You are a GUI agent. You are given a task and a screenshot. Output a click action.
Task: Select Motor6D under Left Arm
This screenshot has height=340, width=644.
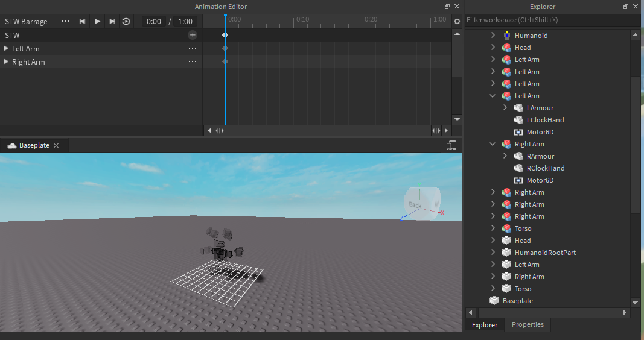[x=540, y=131]
